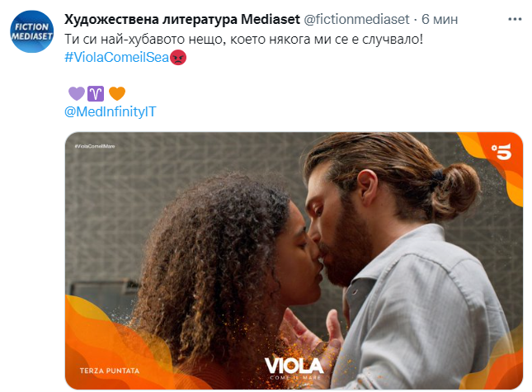This screenshot has height=392, width=532.
Task: Click the 6 мин timestamp
Action: point(440,19)
